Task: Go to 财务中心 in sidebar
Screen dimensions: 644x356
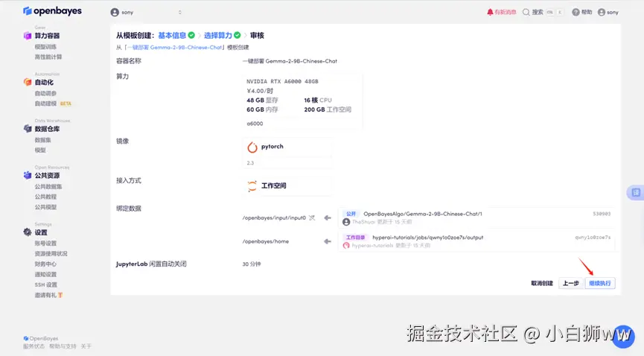Action: pyautogui.click(x=45, y=264)
